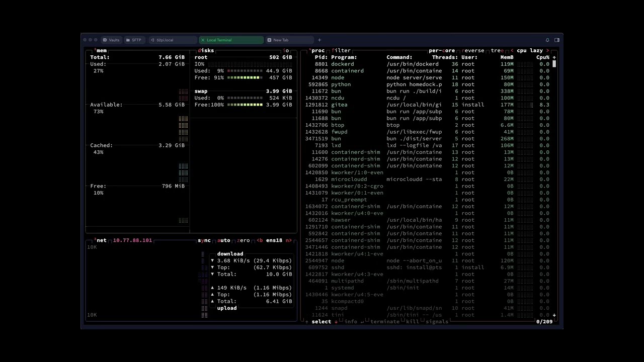Select the gitea process row
Screen dimensions: 644x362
428,105
